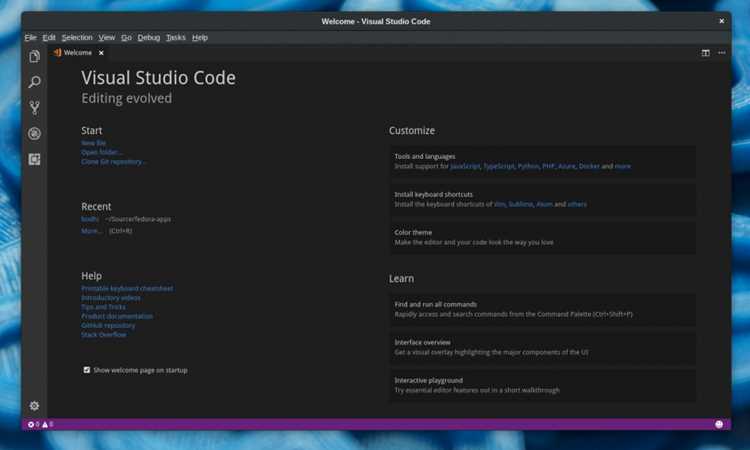750x450 pixels.
Task: Open the Selection menu
Action: click(77, 37)
